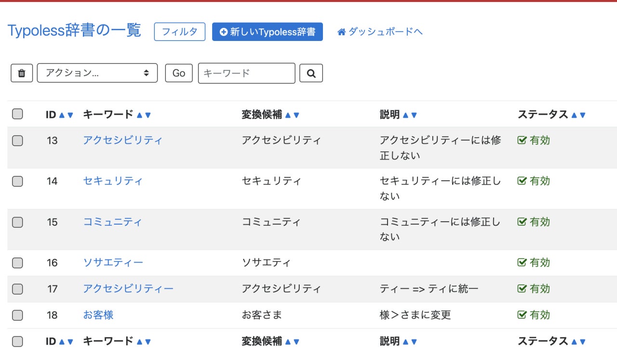The image size is (617, 364).
Task: Select the お客様 row checkbox
Action: pos(17,315)
